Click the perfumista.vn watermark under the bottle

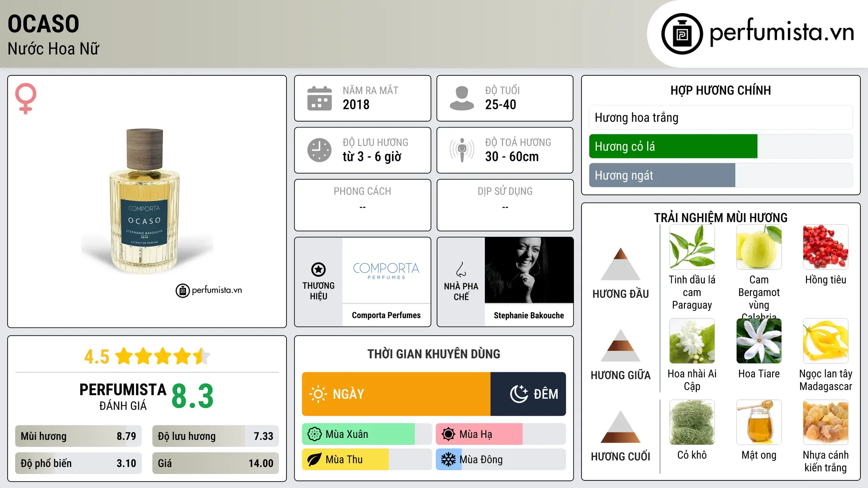(209, 290)
